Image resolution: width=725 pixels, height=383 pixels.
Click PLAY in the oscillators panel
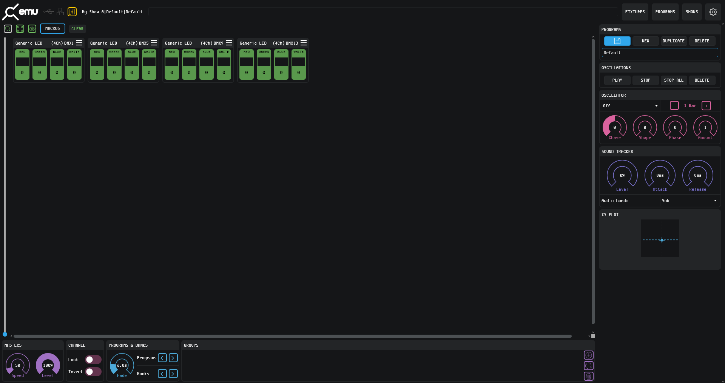(617, 80)
